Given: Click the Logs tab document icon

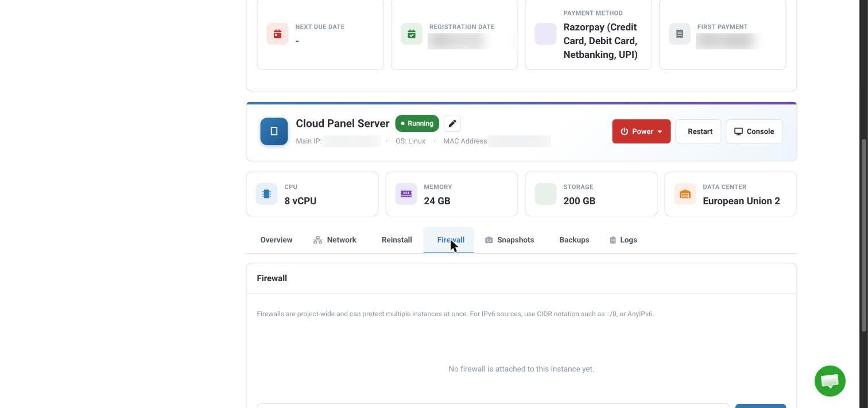Looking at the screenshot, I should pyautogui.click(x=613, y=240).
